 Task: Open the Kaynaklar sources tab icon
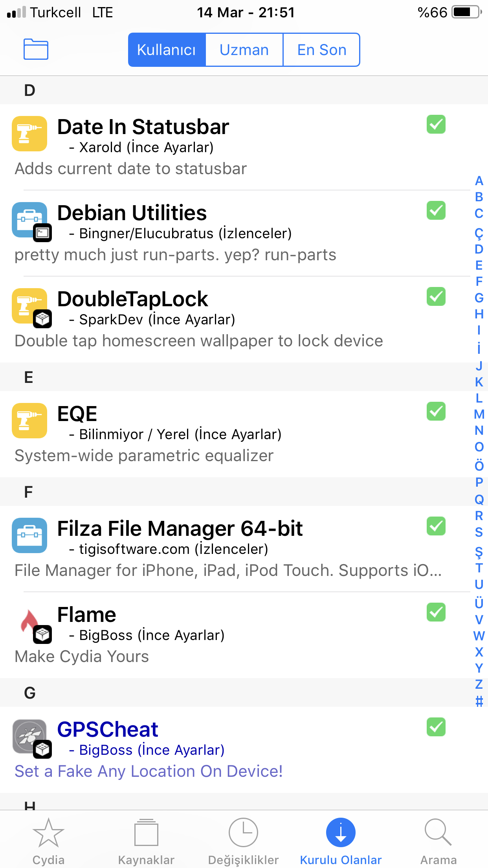coord(146,833)
